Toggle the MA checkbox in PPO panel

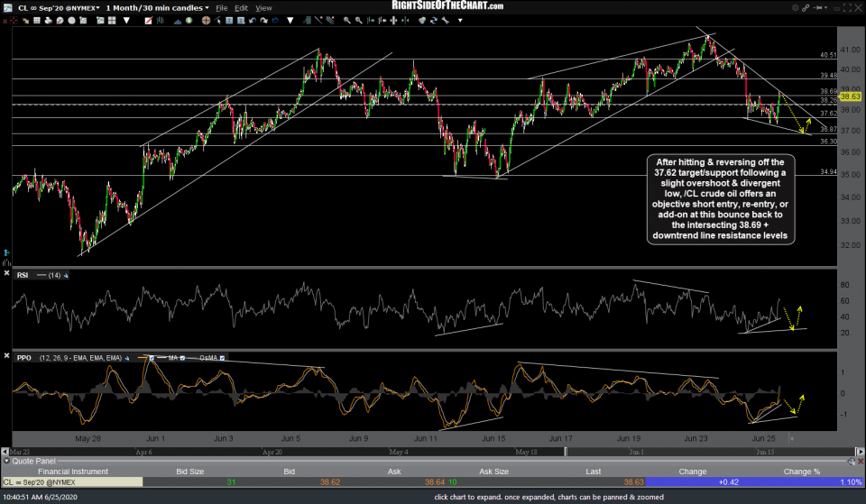coord(183,358)
